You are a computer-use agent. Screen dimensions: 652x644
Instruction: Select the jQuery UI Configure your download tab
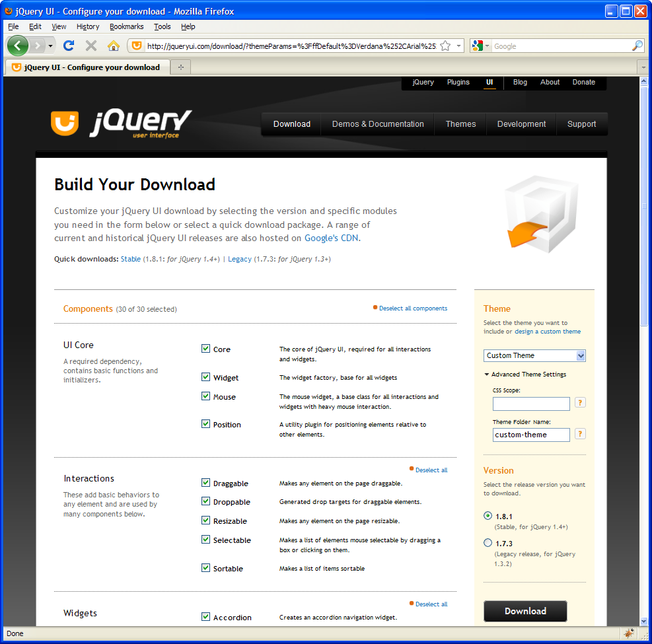pos(87,67)
